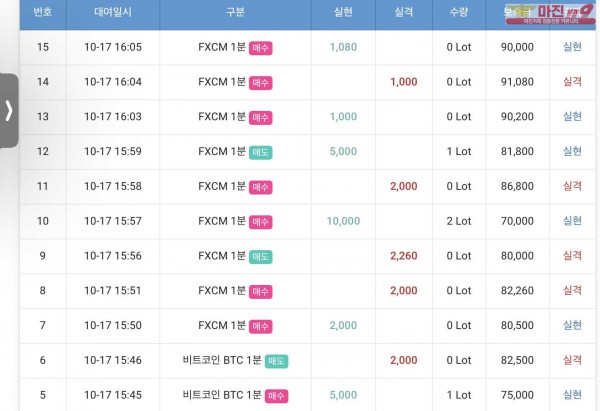Click 실현 status in row 7
The width and height of the screenshot is (600, 411).
(572, 325)
